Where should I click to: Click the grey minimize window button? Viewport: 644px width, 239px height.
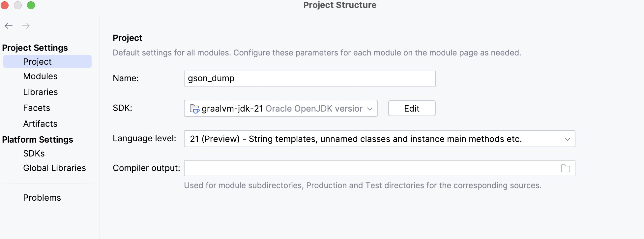[x=18, y=5]
